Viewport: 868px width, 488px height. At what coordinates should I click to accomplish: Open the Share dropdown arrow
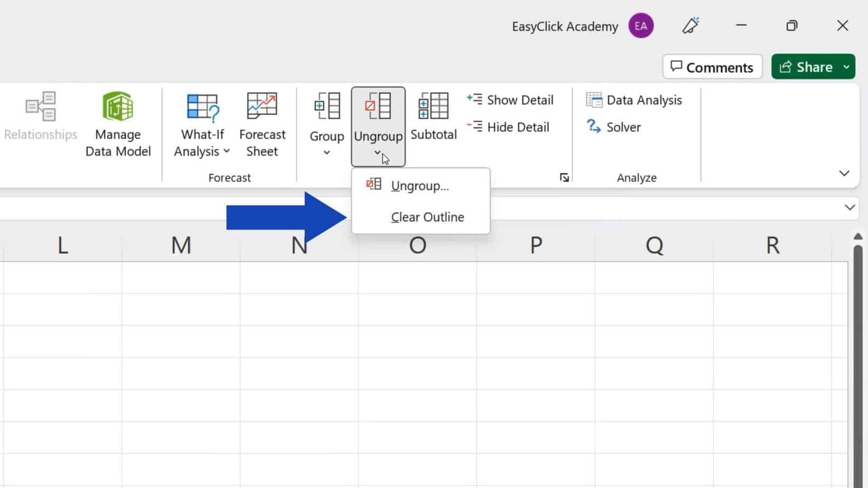[846, 67]
